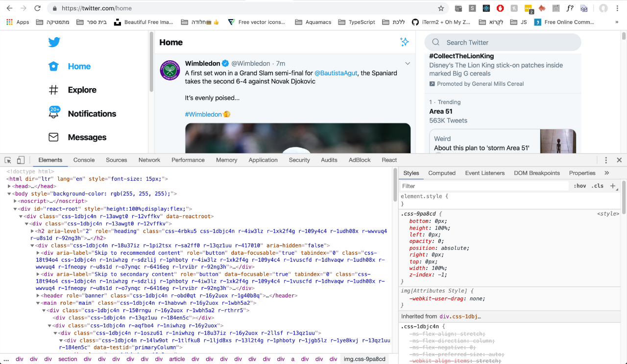Open the React tab in DevTools
Image resolution: width=627 pixels, height=364 pixels.
pos(389,160)
